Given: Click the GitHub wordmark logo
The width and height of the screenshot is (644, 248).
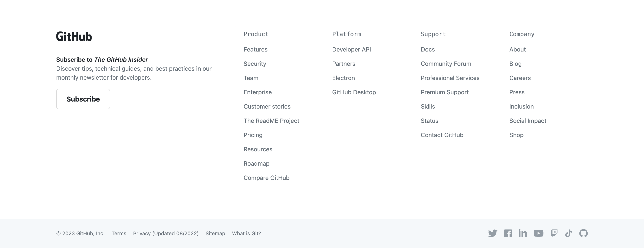Looking at the screenshot, I should (74, 36).
